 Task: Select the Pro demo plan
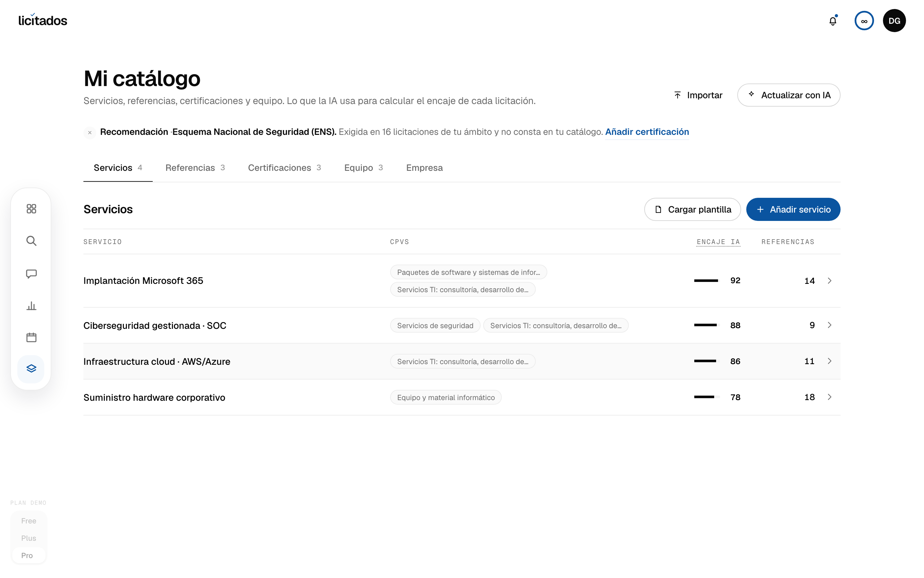[x=29, y=556]
